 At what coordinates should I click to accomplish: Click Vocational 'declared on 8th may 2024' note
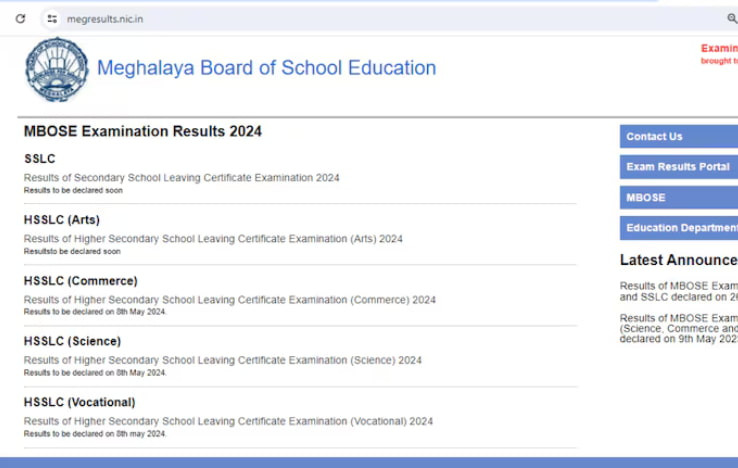pyautogui.click(x=95, y=434)
